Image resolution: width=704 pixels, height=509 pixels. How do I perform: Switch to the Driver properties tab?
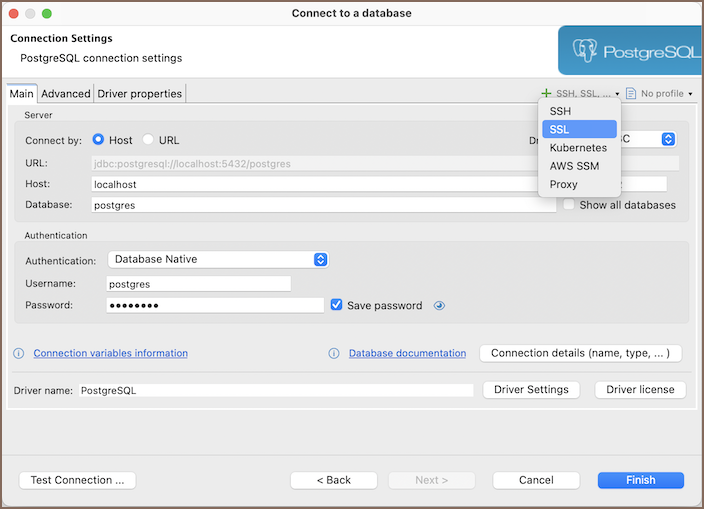(140, 93)
